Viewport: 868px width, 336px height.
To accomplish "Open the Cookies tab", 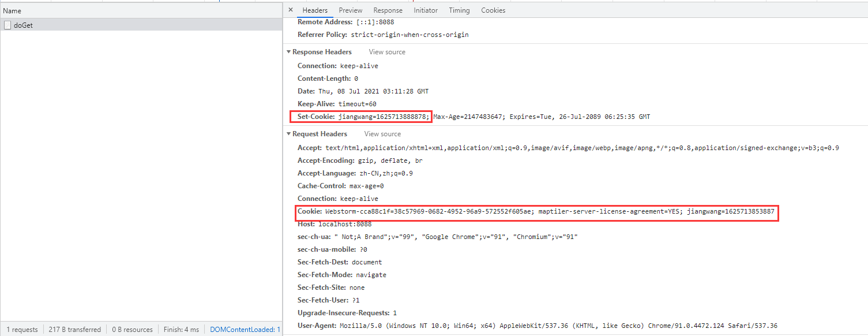I will click(x=493, y=10).
